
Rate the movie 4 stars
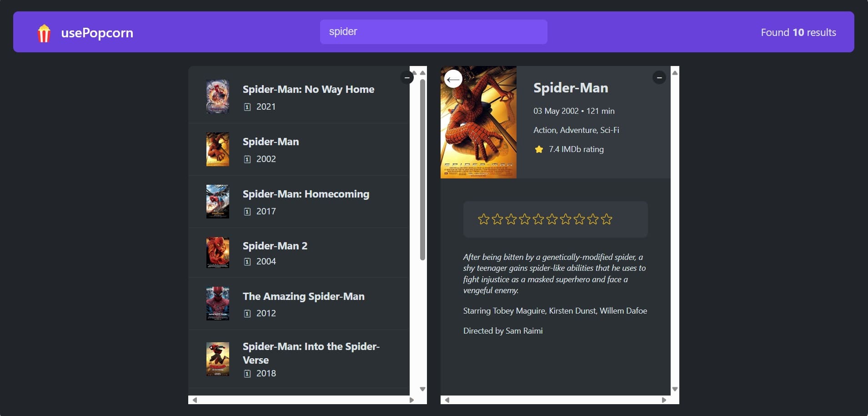tap(525, 219)
